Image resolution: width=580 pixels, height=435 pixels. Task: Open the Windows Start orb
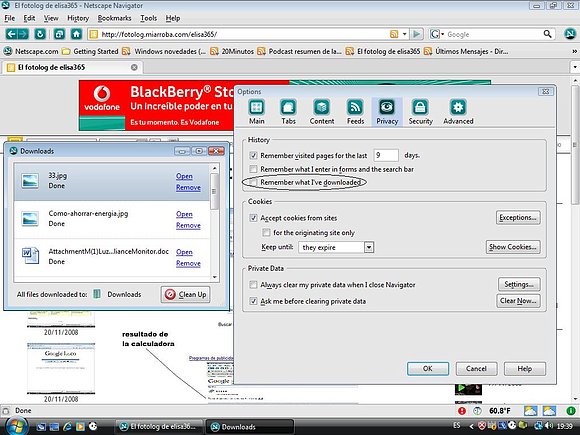pos(16,426)
